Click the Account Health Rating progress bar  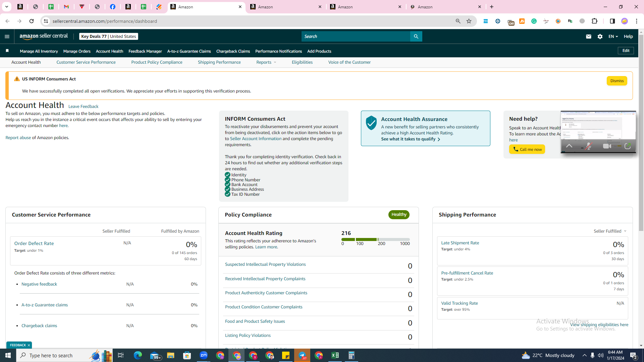(x=375, y=239)
